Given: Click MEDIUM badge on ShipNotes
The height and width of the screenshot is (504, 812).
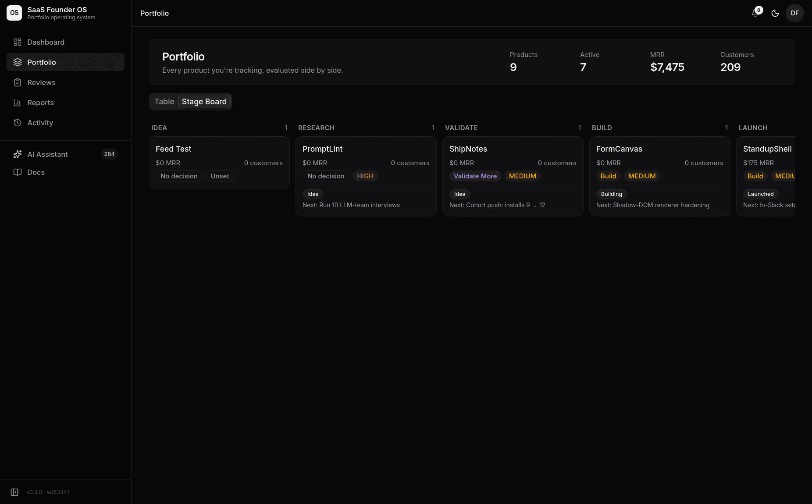Looking at the screenshot, I should [x=523, y=176].
